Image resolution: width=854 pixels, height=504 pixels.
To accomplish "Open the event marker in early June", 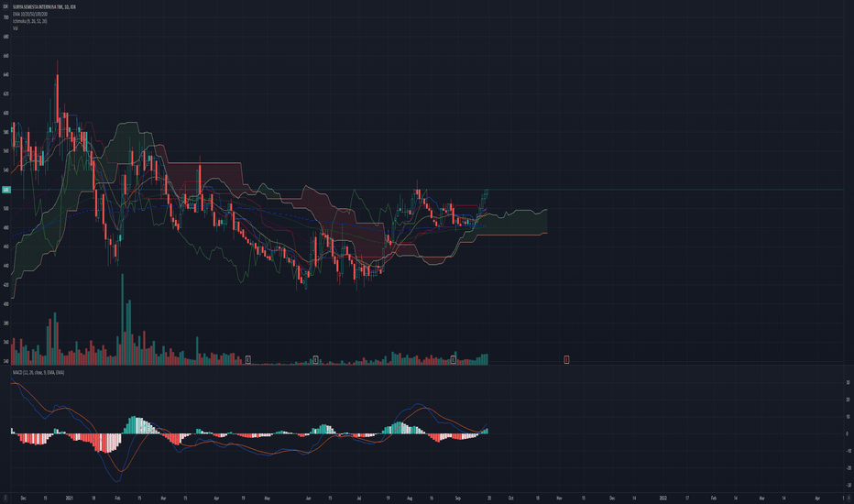I will pos(315,359).
